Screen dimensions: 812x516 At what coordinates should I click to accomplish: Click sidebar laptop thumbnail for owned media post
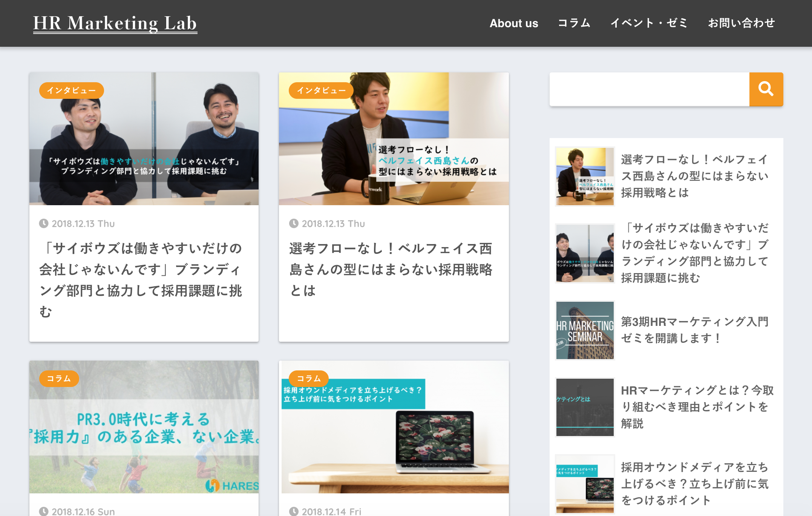pos(585,484)
